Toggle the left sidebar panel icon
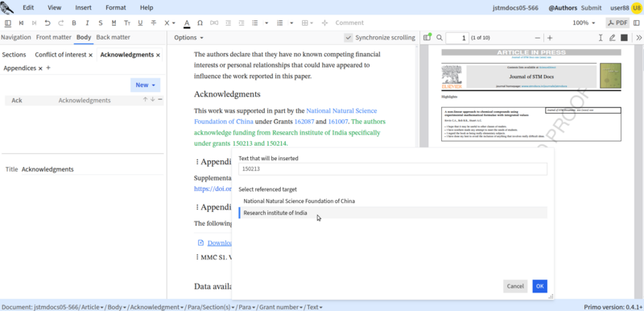This screenshot has height=311, width=644. pos(8,23)
